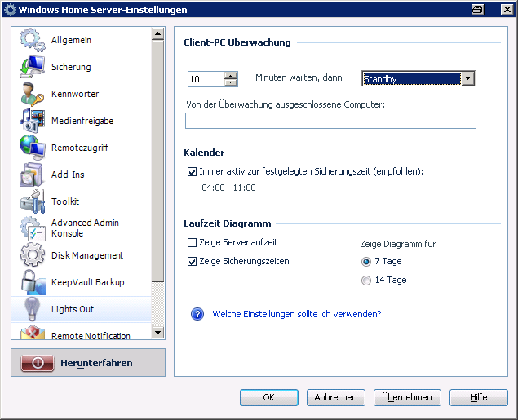The height and width of the screenshot is (420, 518).
Task: Click the printer icon in the title bar
Action: tap(477, 10)
